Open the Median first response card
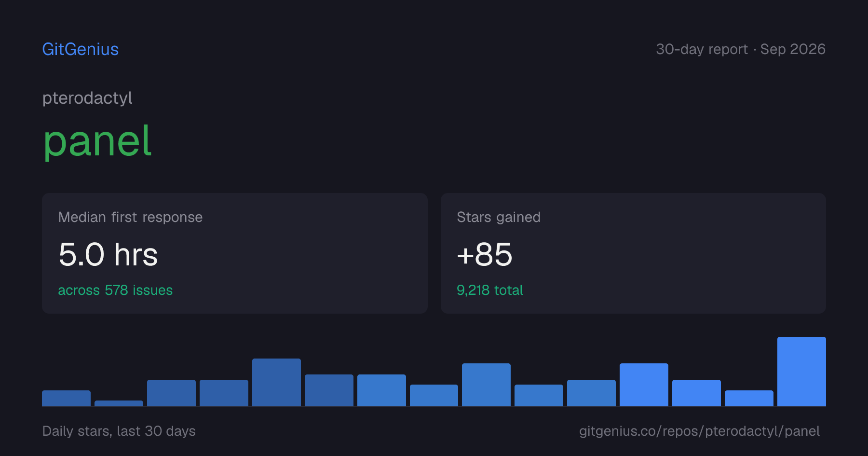 coord(235,253)
